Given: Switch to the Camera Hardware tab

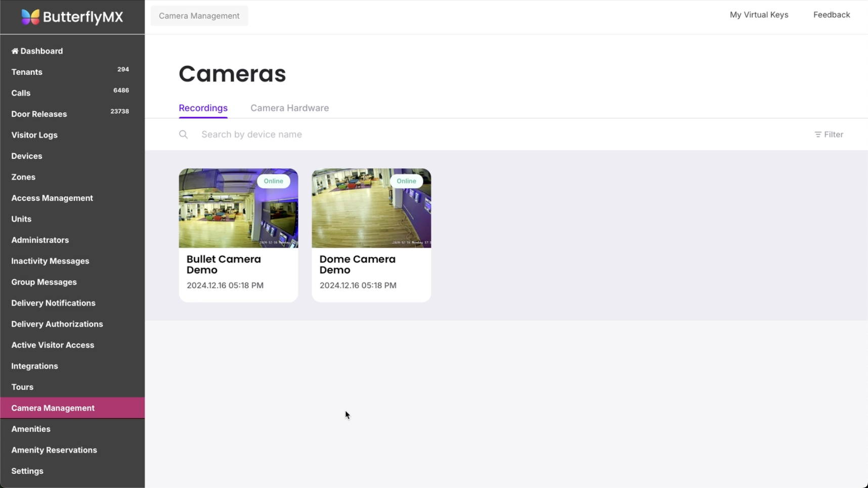Looking at the screenshot, I should click(x=289, y=108).
